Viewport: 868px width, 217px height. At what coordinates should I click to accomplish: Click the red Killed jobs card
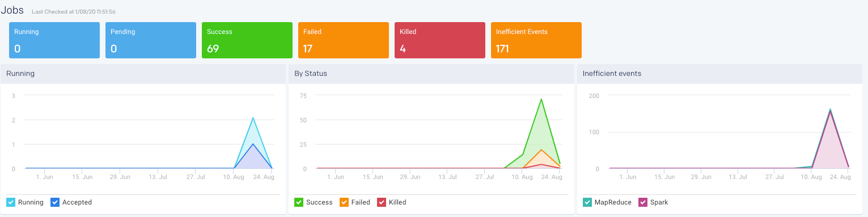[440, 40]
